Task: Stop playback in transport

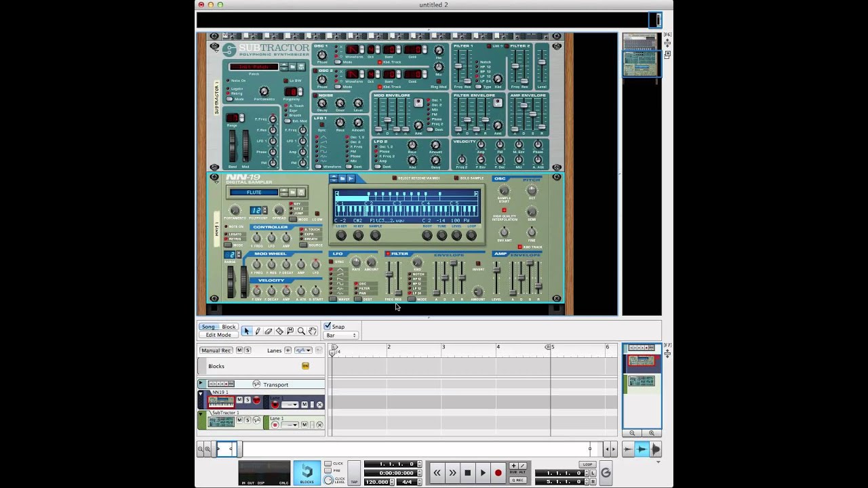Action: click(x=467, y=472)
